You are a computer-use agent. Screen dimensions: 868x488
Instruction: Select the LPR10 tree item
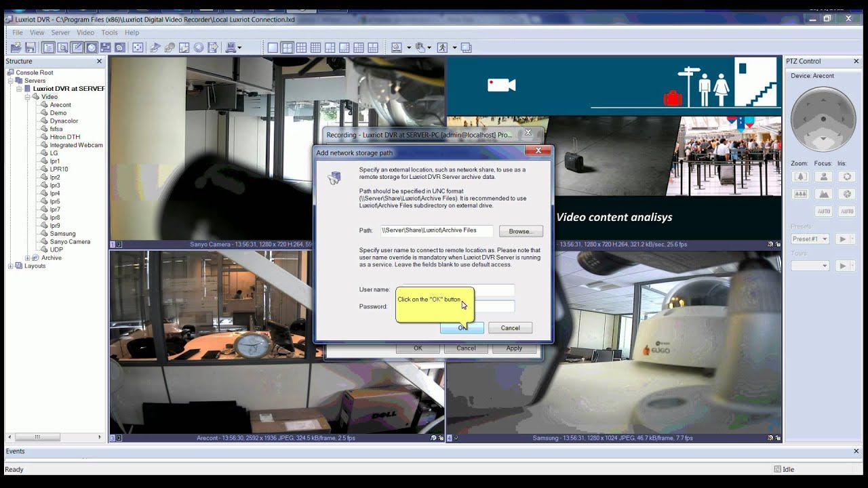[x=59, y=169]
